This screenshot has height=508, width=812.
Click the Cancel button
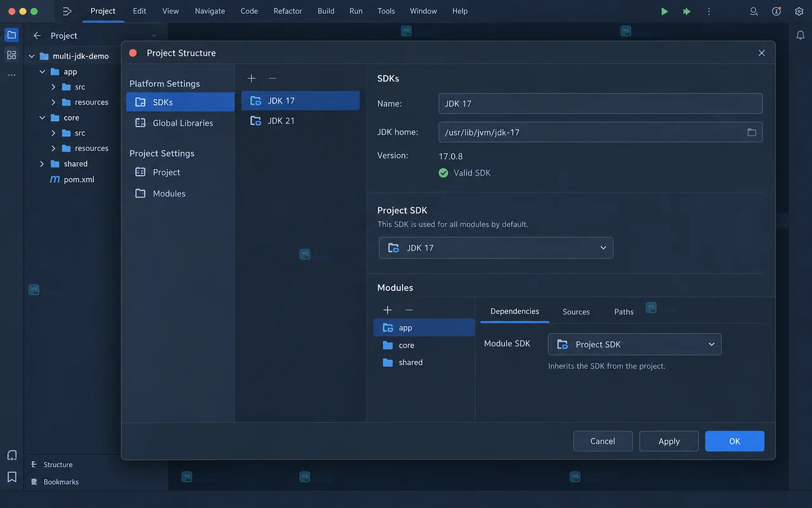[603, 441]
